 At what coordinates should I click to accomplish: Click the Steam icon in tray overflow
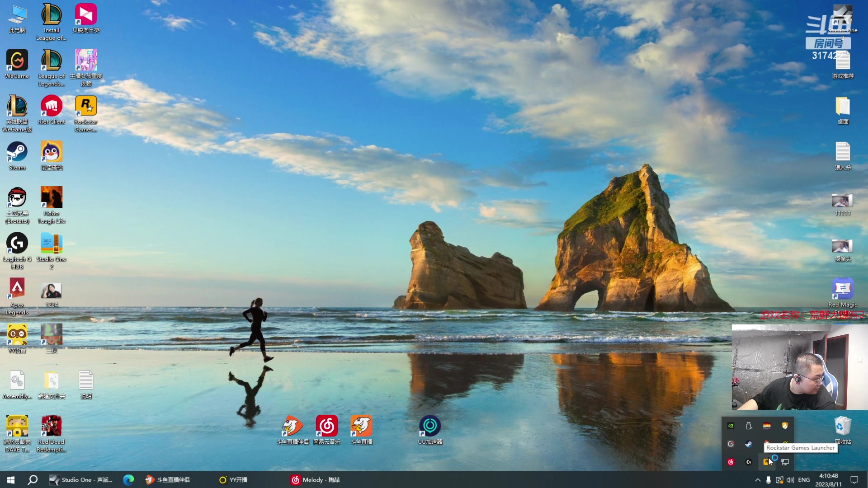(x=749, y=444)
